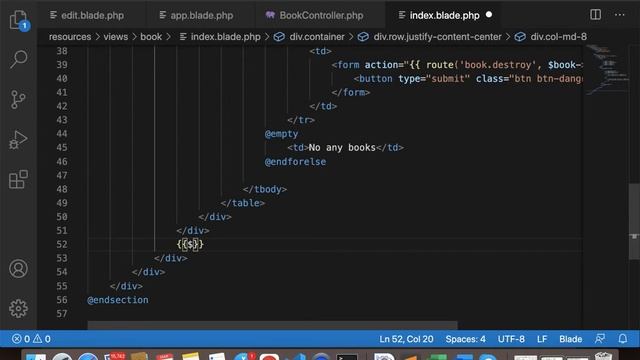Click the @endforelse directive
Screen dimensions: 640x360
(x=295, y=162)
